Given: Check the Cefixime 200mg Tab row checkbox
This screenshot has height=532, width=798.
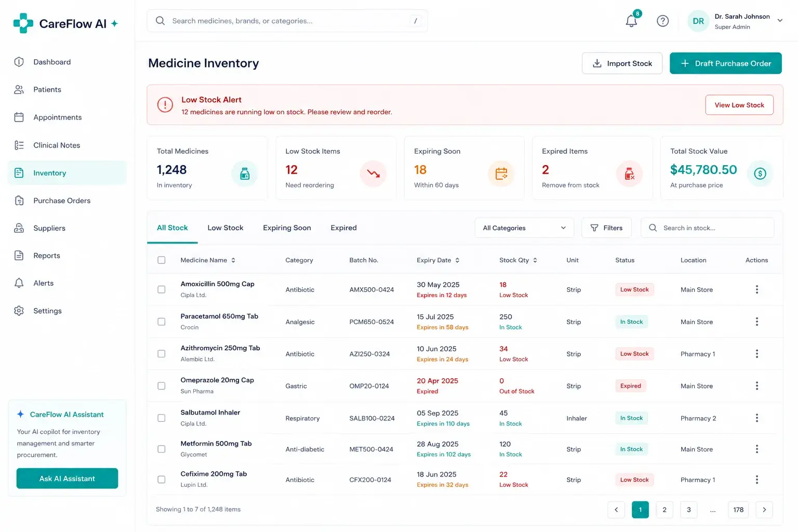Looking at the screenshot, I should [162, 480].
